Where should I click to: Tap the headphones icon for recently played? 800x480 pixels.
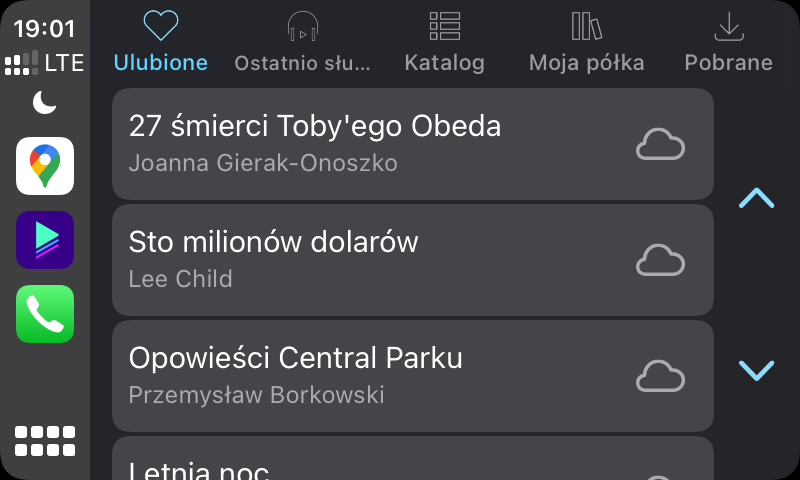pyautogui.click(x=302, y=27)
